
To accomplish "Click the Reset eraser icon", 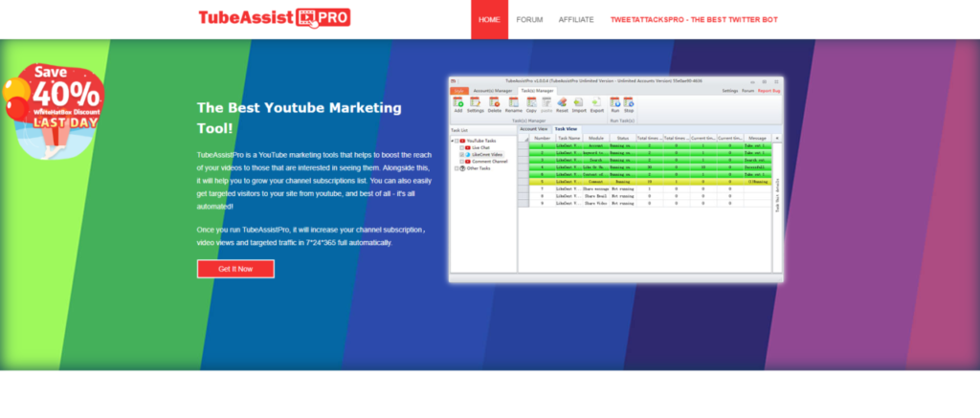I will pyautogui.click(x=562, y=101).
